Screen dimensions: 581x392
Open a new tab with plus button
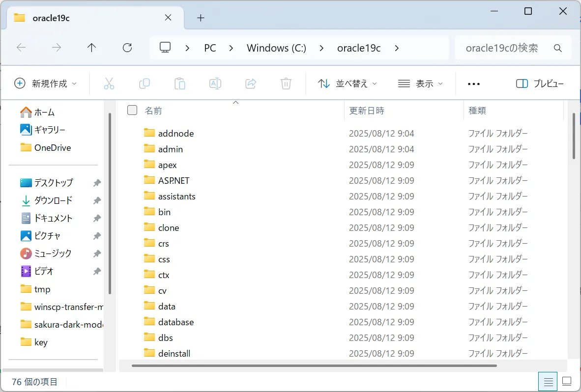201,18
